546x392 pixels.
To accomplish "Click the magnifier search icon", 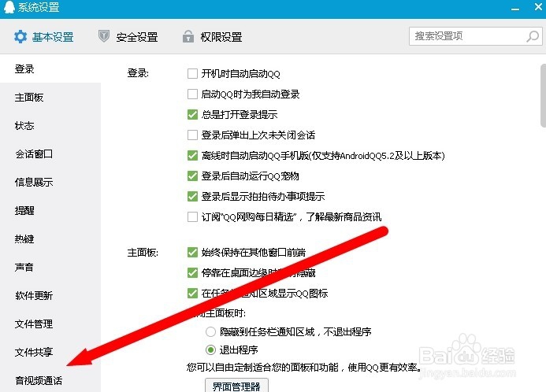I will (533, 36).
